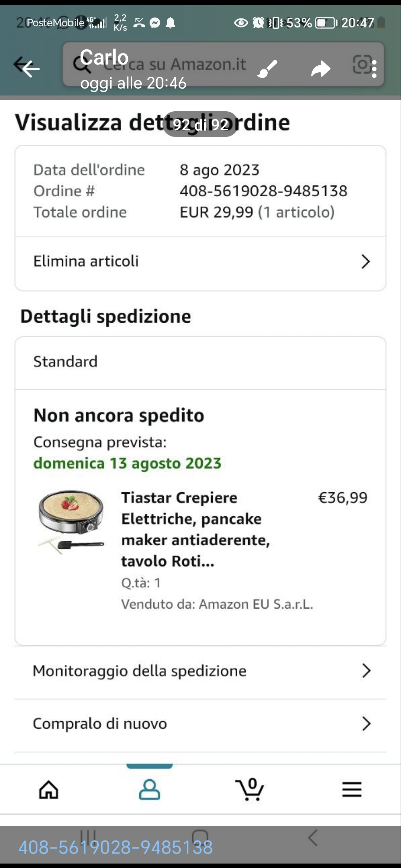Tap the camera scan icon in search bar
This screenshot has height=868, width=401.
[361, 65]
